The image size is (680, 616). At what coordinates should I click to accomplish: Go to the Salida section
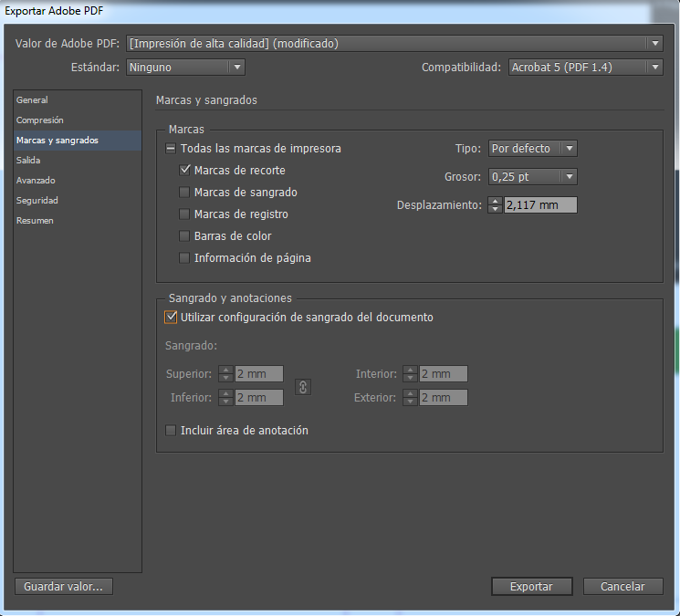pos(78,161)
